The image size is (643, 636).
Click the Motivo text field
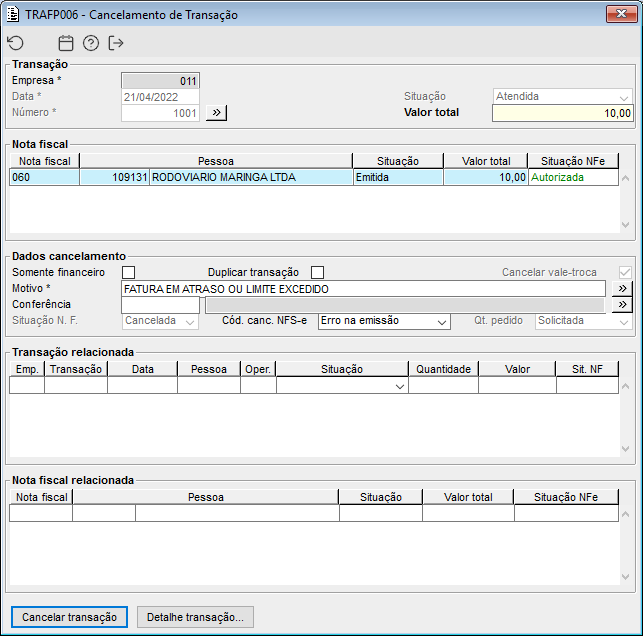[x=363, y=289]
